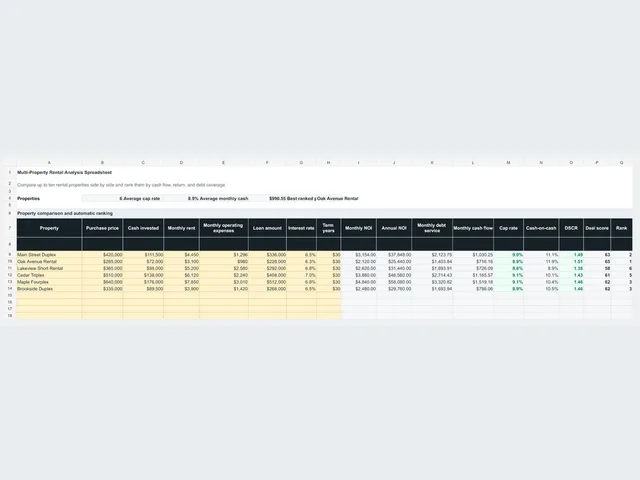Image resolution: width=640 pixels, height=480 pixels.
Task: Click the 'Deal score' header cell
Action: pos(597,228)
